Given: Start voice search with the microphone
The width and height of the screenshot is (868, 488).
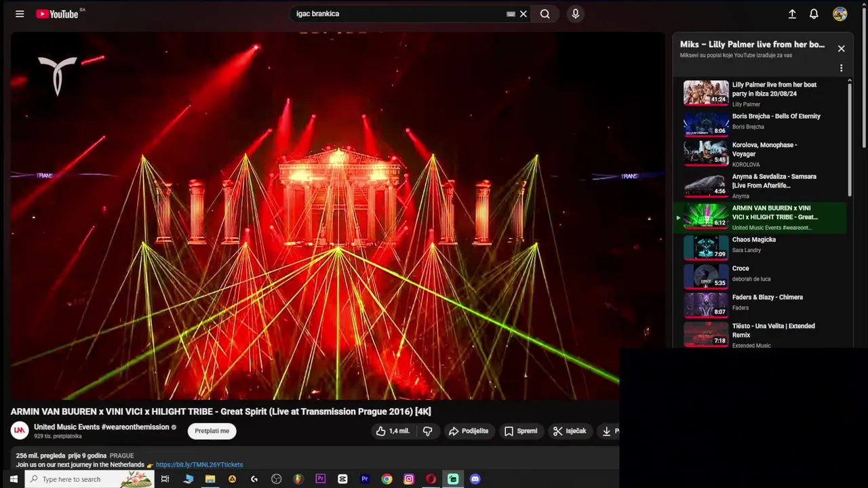Looking at the screenshot, I should 575,14.
